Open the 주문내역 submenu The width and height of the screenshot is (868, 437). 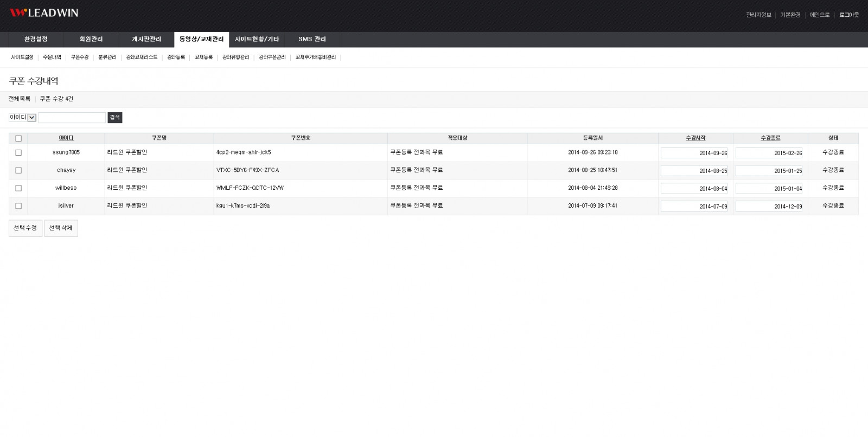(52, 57)
